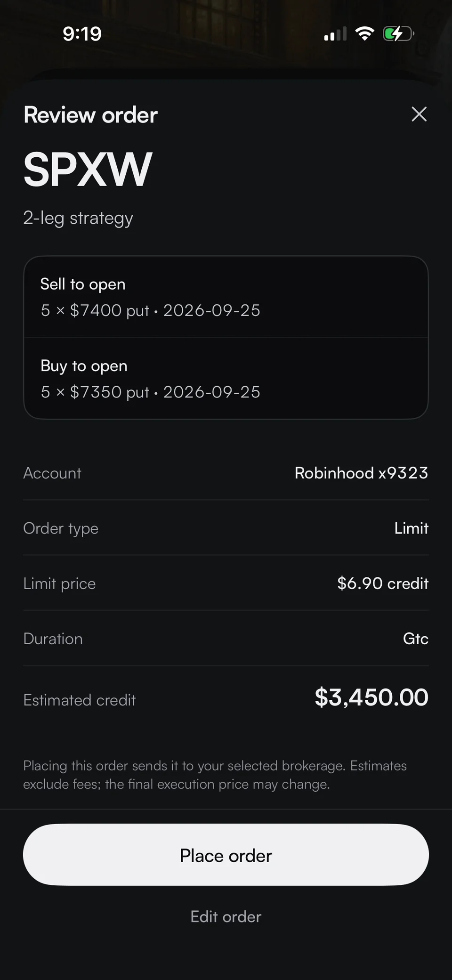This screenshot has height=980, width=452.
Task: Select the Buy to open leg
Action: pos(226,379)
